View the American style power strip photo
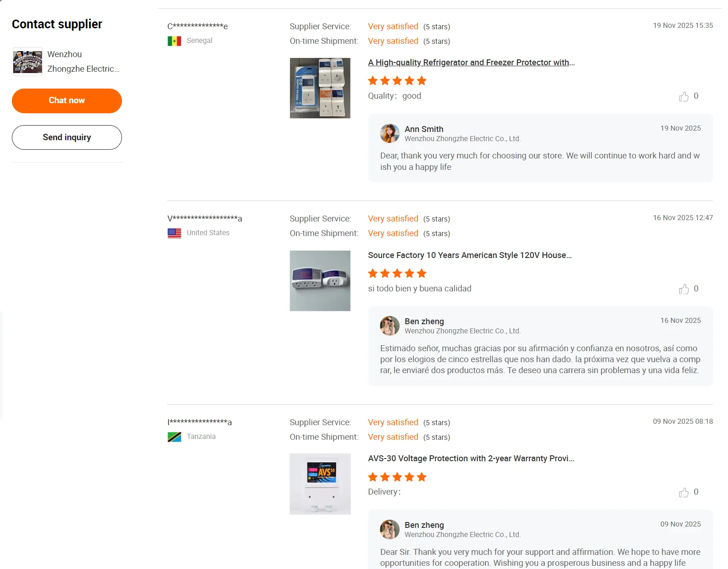728x569 pixels. point(320,281)
